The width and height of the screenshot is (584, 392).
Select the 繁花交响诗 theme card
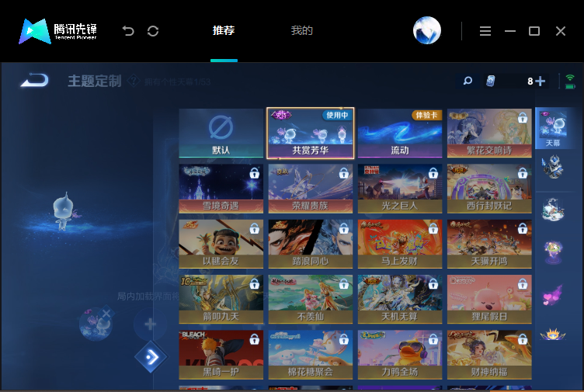tap(489, 133)
